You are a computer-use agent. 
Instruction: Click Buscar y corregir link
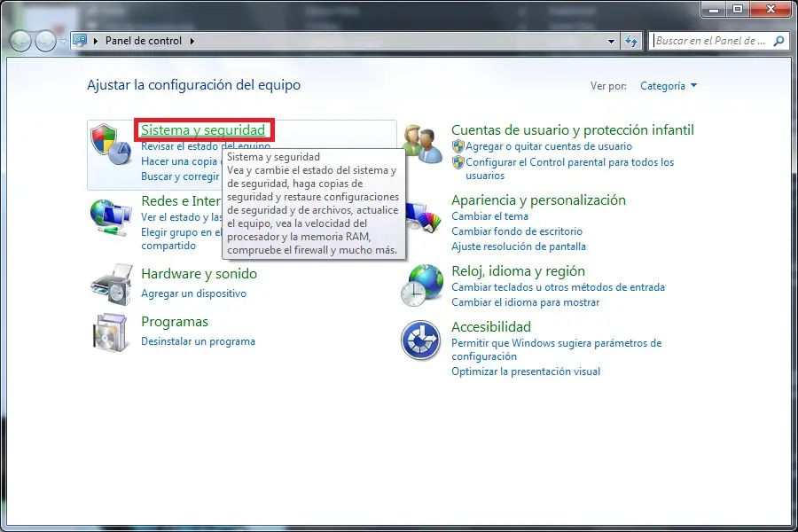[181, 176]
